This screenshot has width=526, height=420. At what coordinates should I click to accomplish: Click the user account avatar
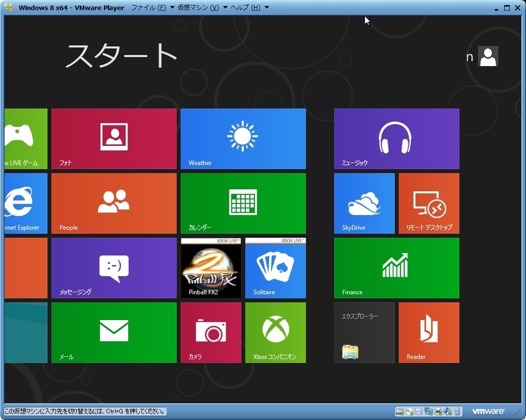tap(488, 57)
